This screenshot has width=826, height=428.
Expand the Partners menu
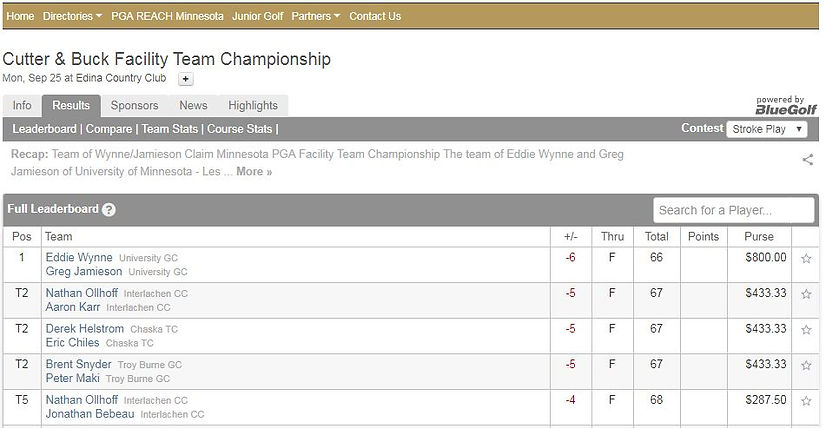316,16
